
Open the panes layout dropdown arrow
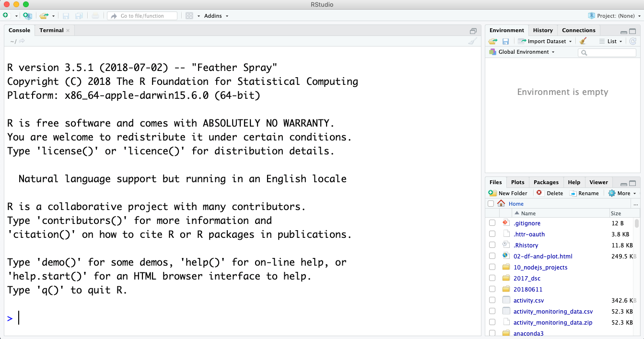[x=199, y=16]
